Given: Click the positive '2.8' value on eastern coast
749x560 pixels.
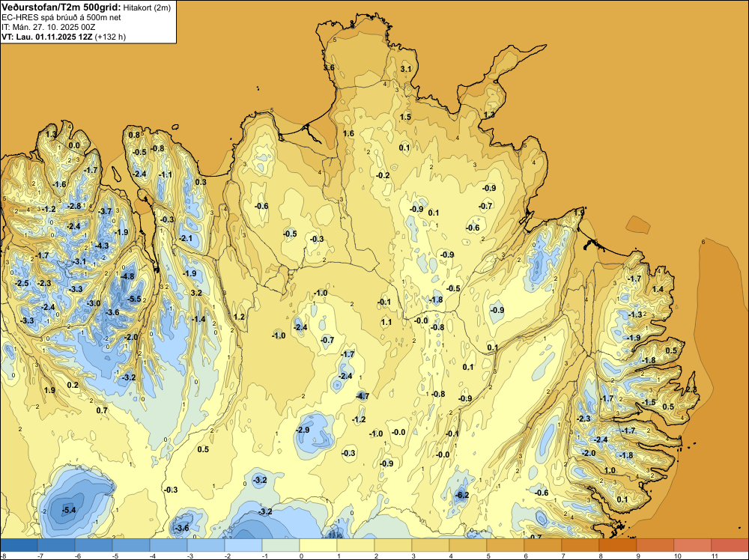Looking at the screenshot, I should [x=691, y=390].
